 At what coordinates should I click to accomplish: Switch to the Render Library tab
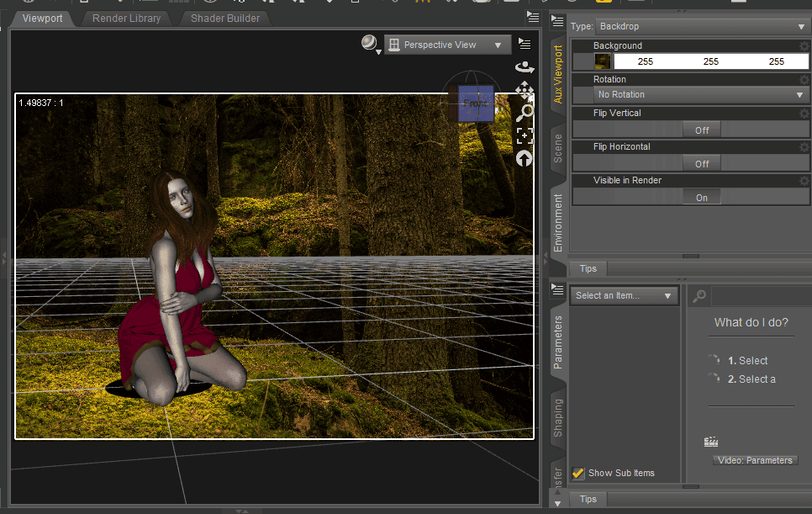(x=126, y=18)
